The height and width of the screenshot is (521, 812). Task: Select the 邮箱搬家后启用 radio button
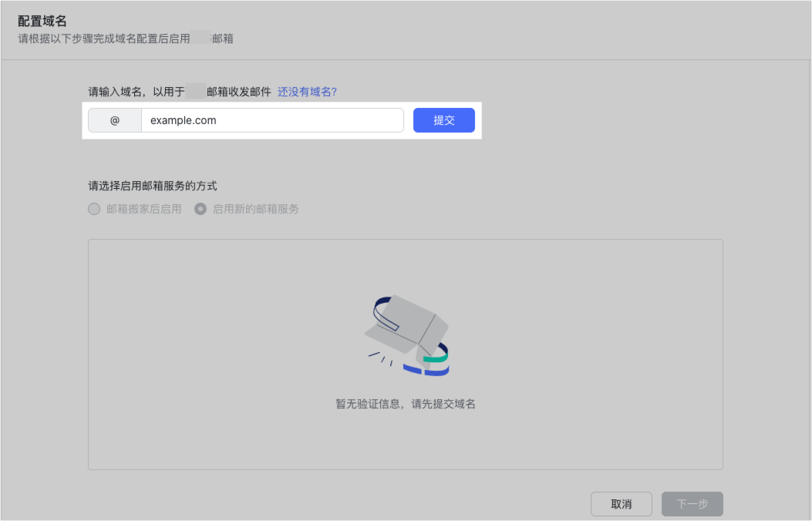click(94, 209)
